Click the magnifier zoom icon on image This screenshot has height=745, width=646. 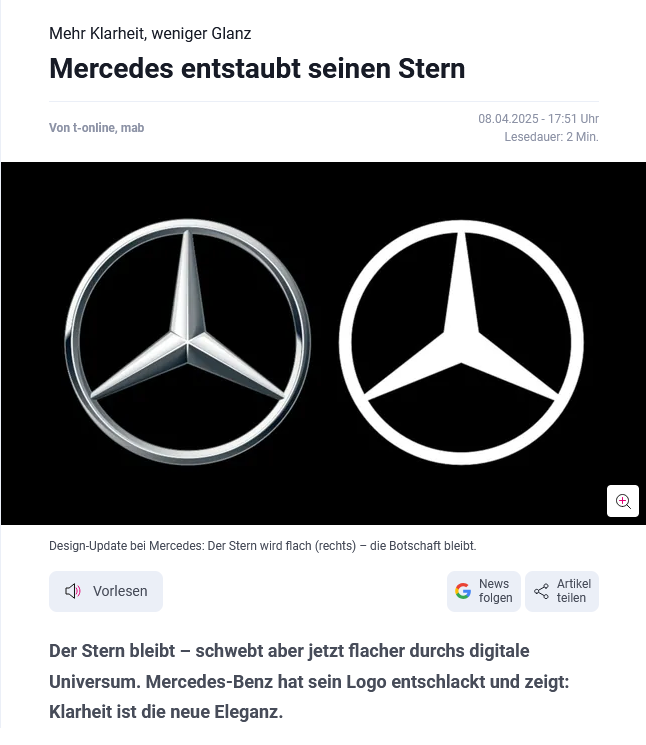623,501
